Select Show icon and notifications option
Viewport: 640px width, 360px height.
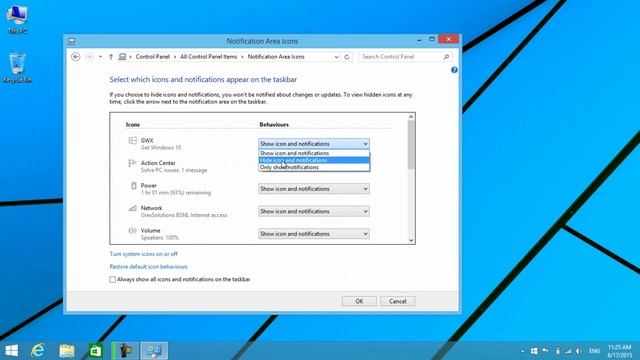click(x=314, y=153)
